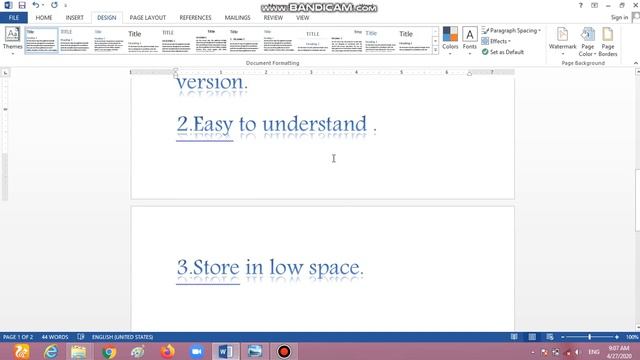640x360 pixels.
Task: Switch to the PAGE LAYOUT tab
Action: coord(148,18)
